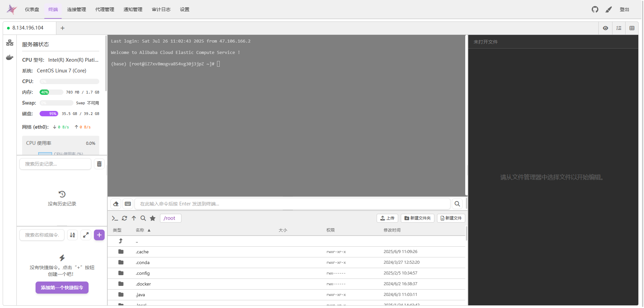Screen dimensions: 644x308
Task: Open the quick command sort order button
Action: [72, 235]
